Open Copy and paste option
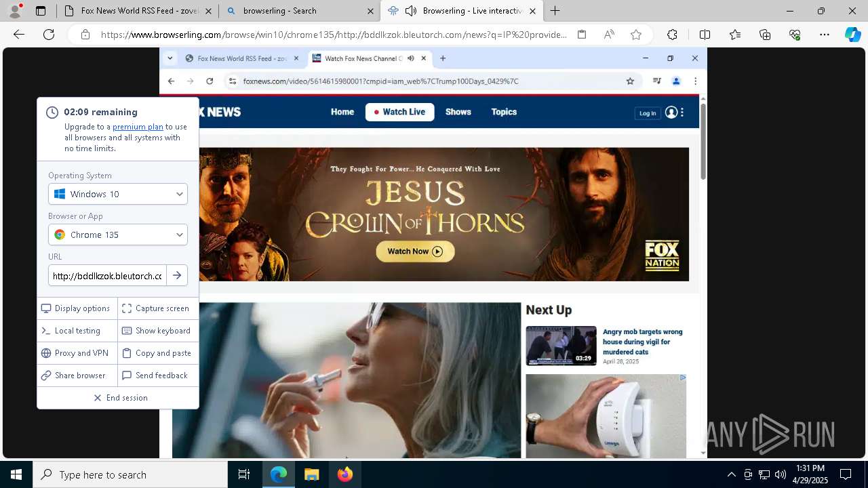 (x=159, y=353)
